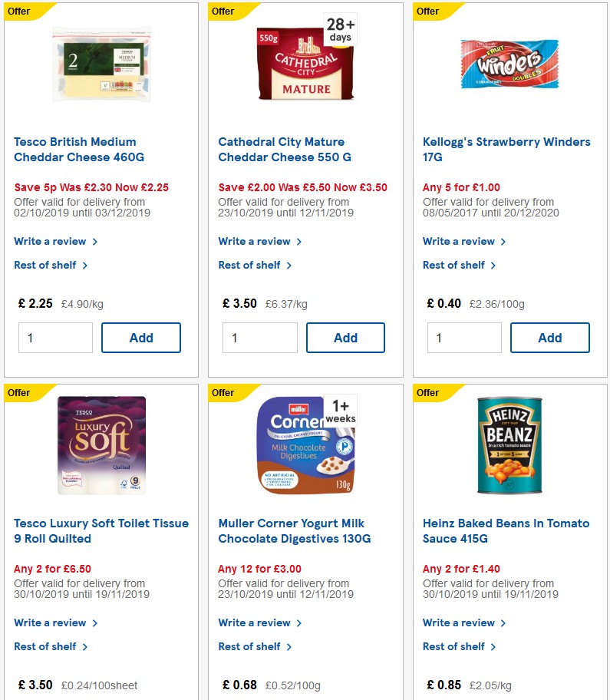
Task: Add Kellogg's Strawberry Winders to basket
Action: 550,338
